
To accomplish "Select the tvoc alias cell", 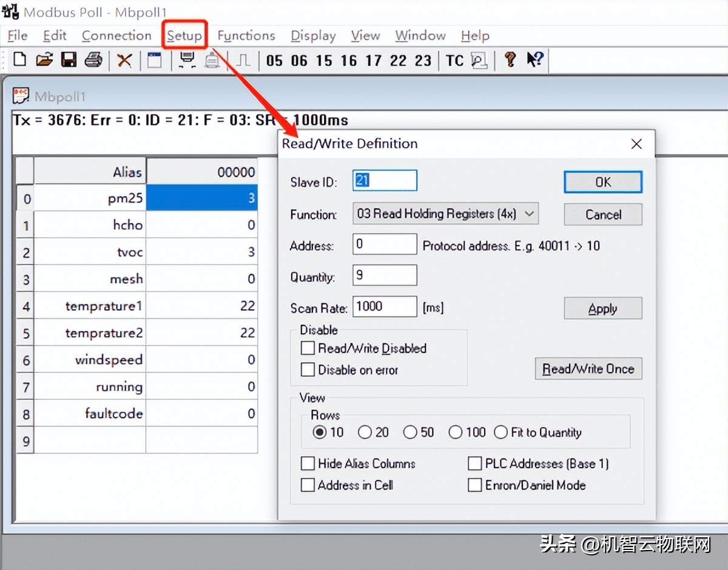I will [90, 252].
